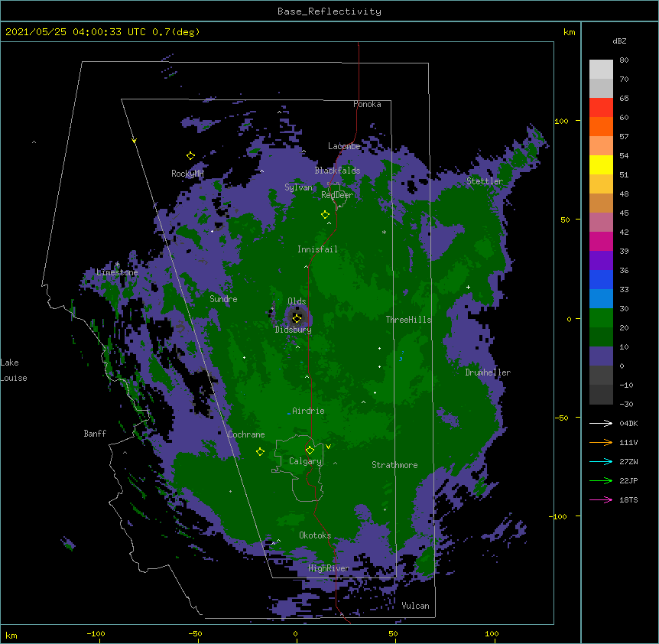Click the yellow diamond marker inside Calgary

coord(310,450)
